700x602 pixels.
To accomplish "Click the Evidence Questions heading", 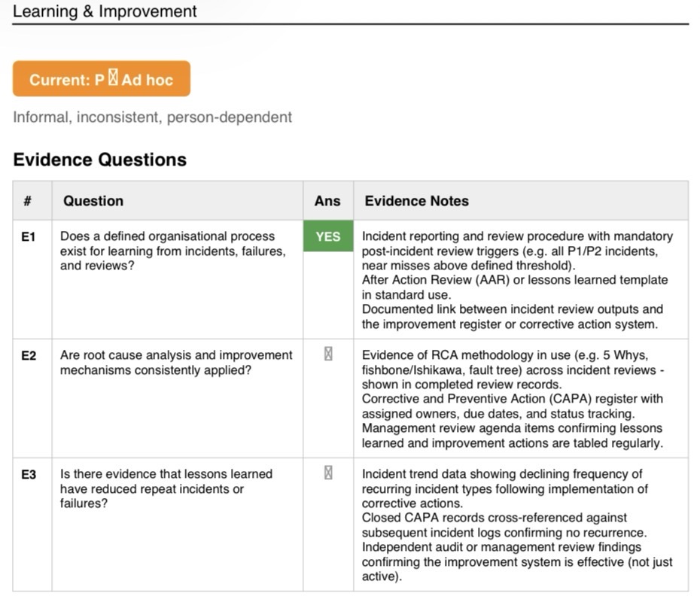I will pyautogui.click(x=99, y=160).
